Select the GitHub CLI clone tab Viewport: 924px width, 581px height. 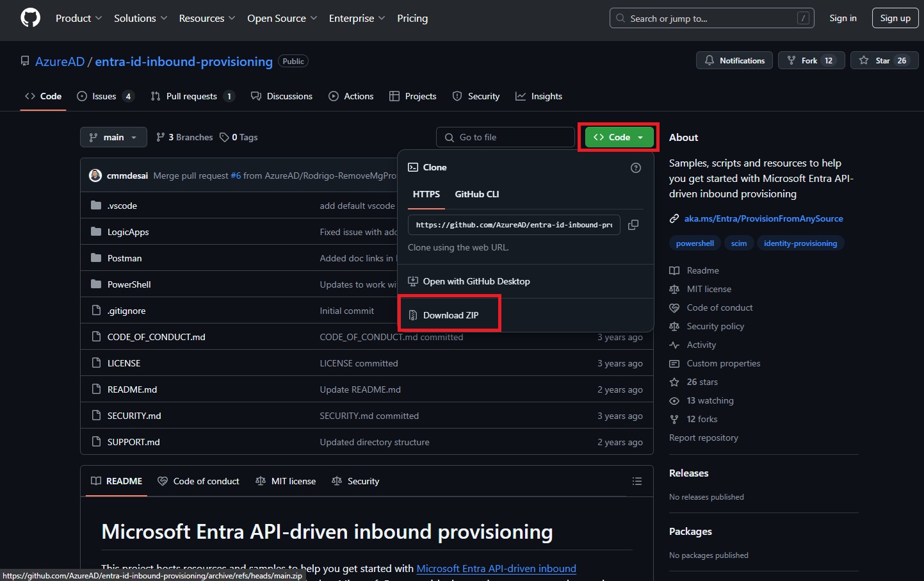tap(476, 194)
